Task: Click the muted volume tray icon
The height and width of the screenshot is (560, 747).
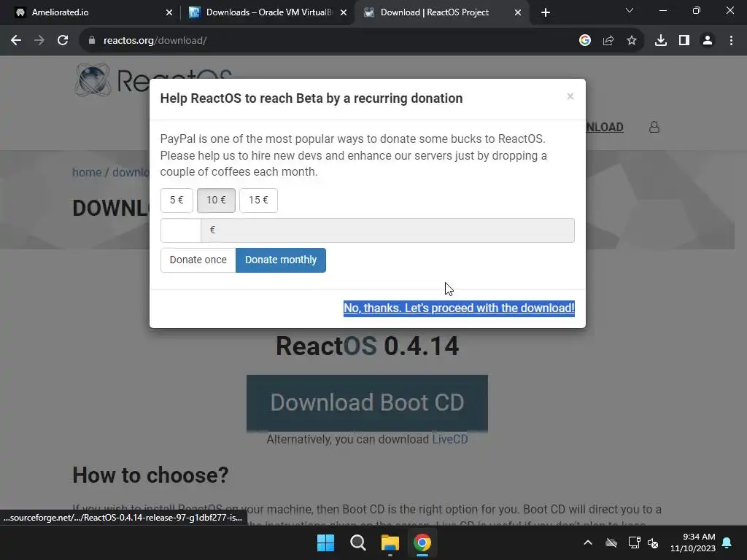Action: tap(653, 542)
